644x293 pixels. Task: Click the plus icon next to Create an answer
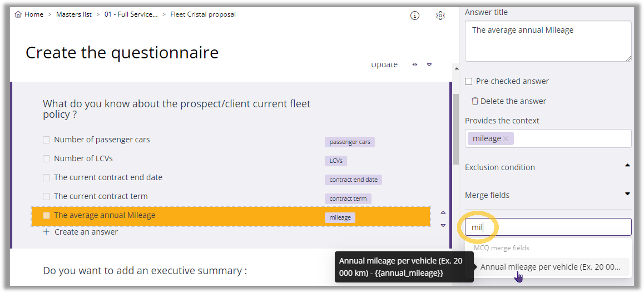46,232
